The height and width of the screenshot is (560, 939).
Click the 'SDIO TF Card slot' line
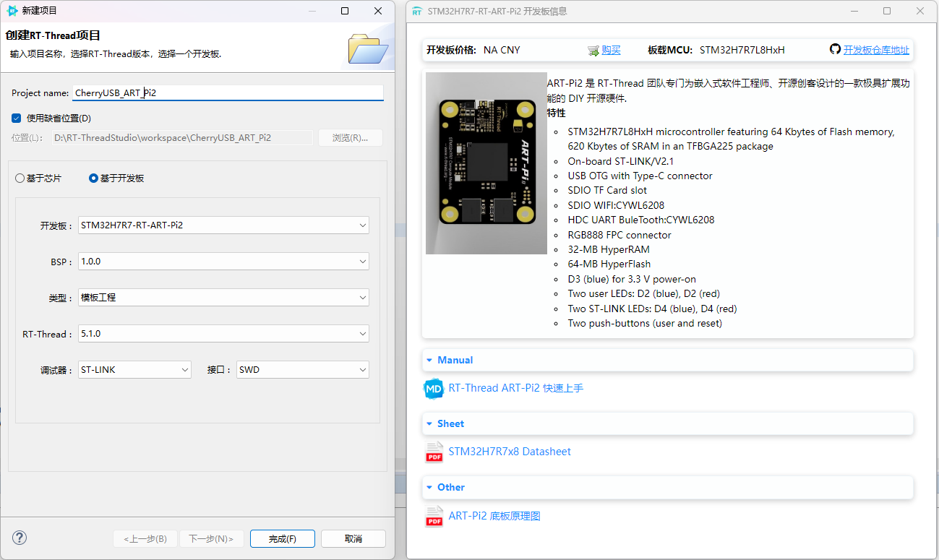(x=607, y=190)
